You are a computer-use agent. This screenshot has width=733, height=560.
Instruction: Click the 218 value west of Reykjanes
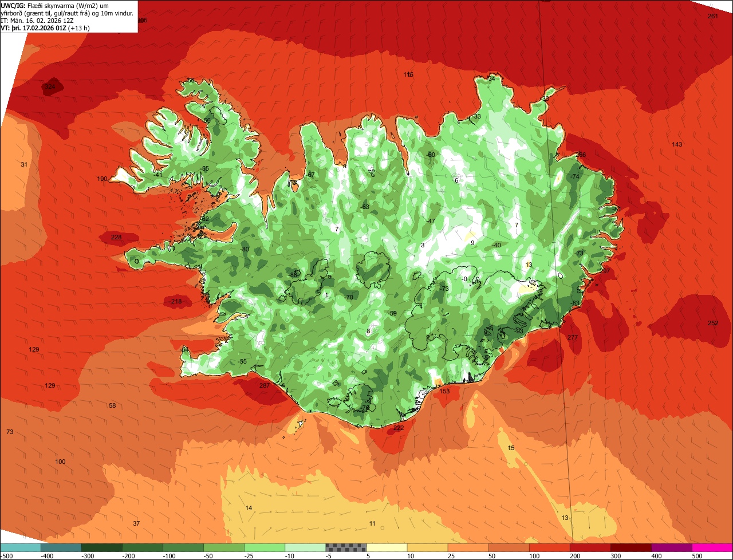click(176, 301)
